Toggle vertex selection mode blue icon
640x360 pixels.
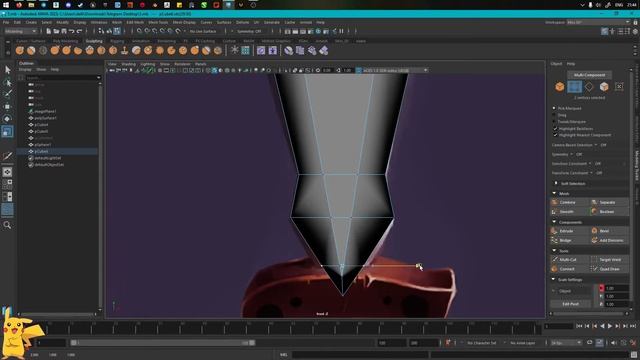[574, 87]
